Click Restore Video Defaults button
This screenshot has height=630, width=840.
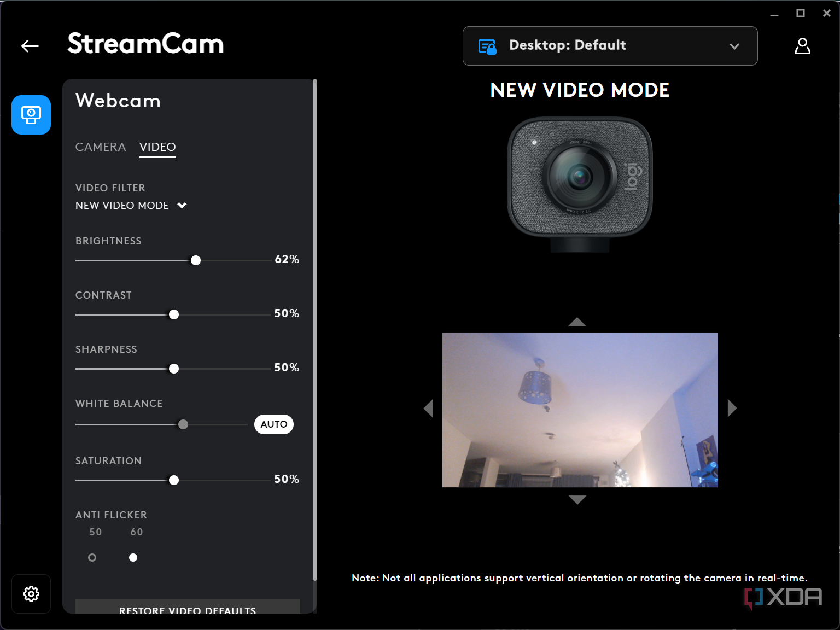[188, 607]
